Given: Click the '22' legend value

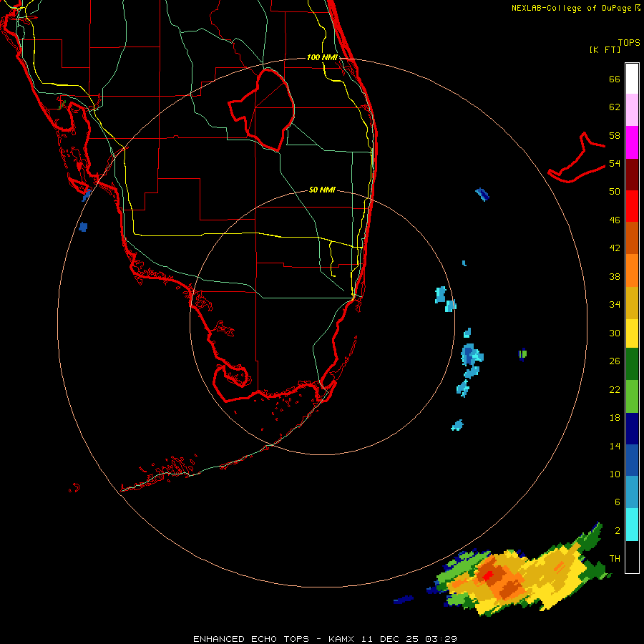Looking at the screenshot, I should [615, 389].
